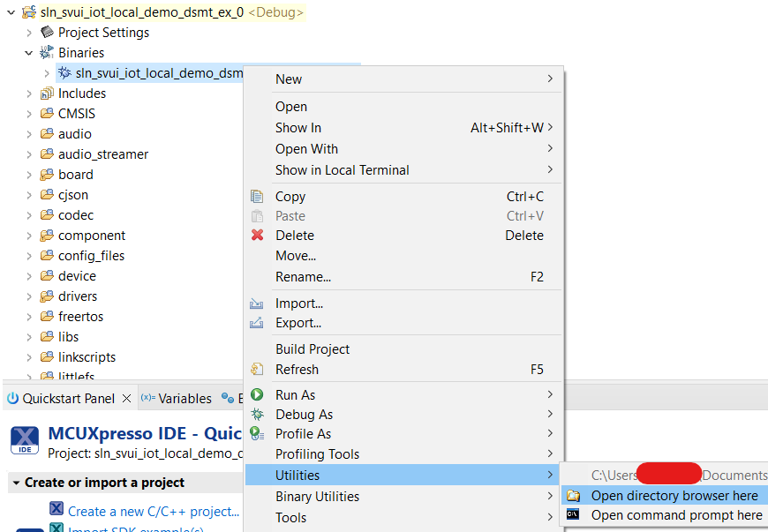The width and height of the screenshot is (768, 532).
Task: Click the red Delete X icon
Action: 257,235
